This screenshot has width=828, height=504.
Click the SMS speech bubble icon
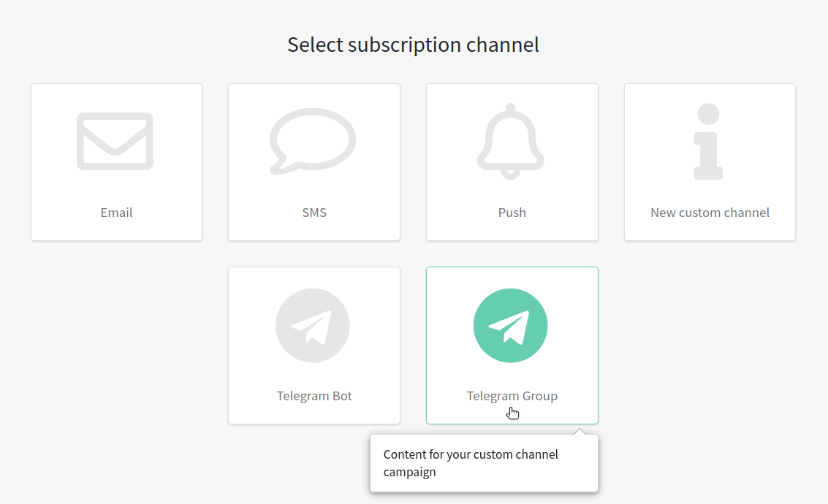313,142
